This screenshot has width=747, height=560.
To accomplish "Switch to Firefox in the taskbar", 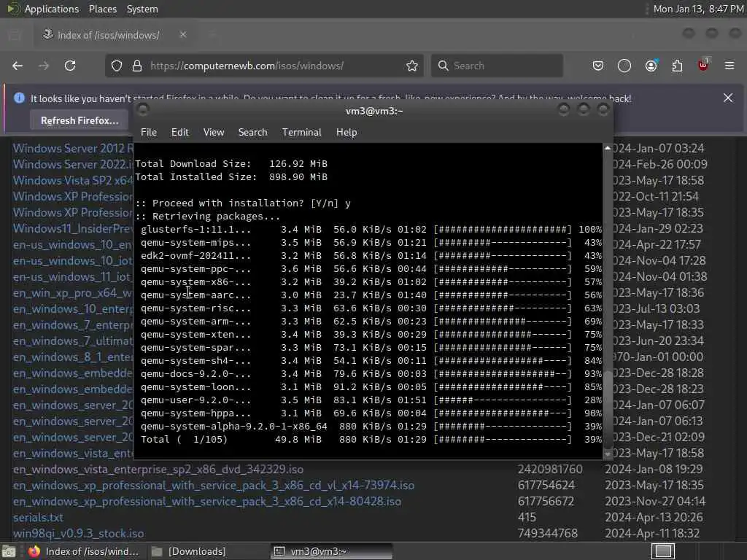I will click(83, 551).
